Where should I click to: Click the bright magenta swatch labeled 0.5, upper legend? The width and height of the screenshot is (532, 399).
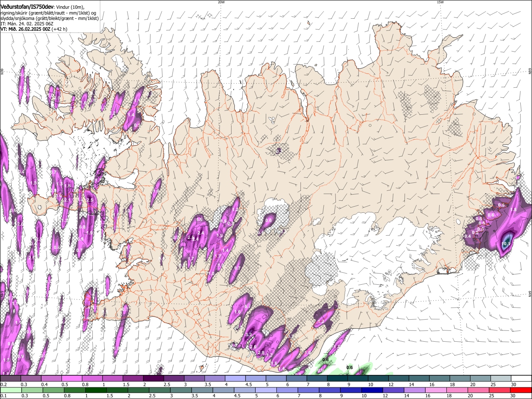pos(71,379)
